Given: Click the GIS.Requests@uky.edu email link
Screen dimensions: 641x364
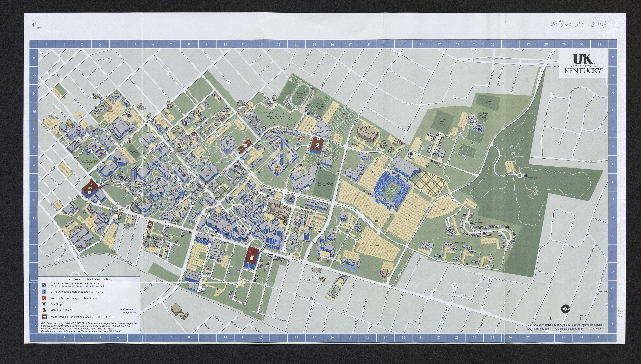Looking at the screenshot, I should 568,329.
